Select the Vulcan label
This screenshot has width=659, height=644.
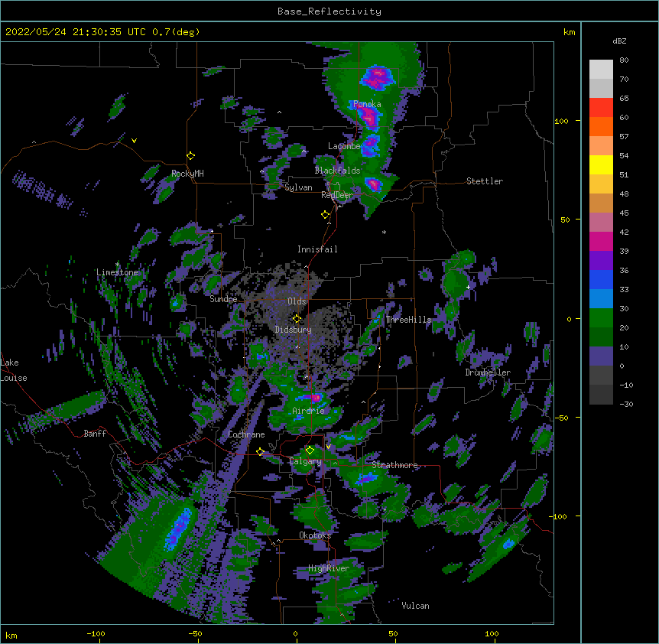415,606
